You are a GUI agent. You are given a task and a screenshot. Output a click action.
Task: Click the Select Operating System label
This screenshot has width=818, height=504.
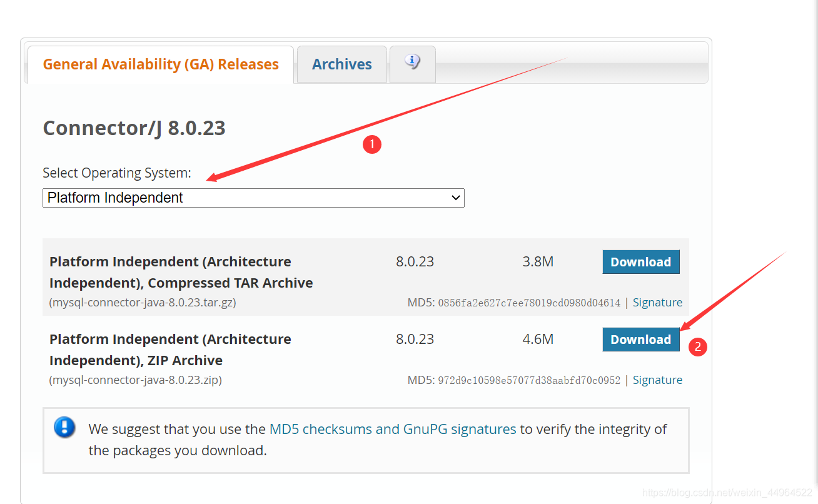117,173
